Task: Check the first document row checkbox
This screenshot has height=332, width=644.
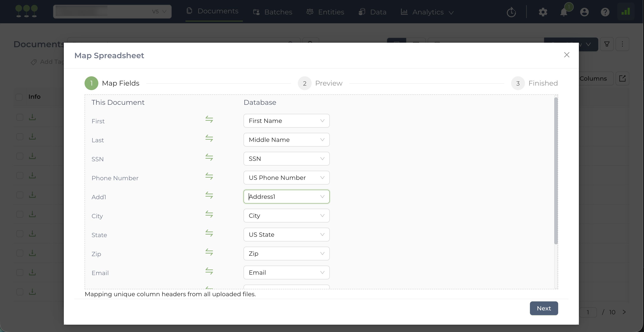Action: tap(20, 117)
